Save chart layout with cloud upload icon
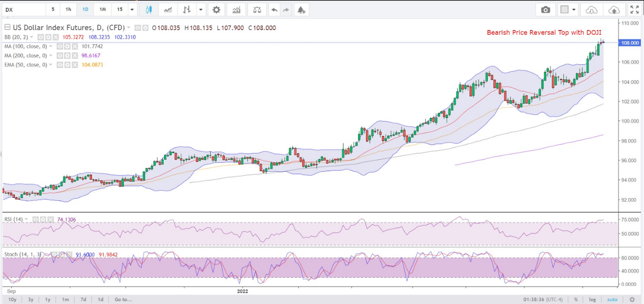The width and height of the screenshot is (644, 304). coord(613,9)
